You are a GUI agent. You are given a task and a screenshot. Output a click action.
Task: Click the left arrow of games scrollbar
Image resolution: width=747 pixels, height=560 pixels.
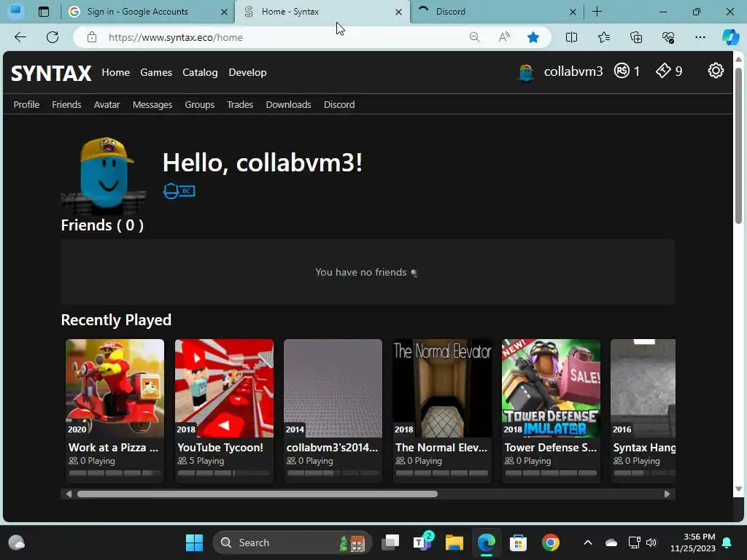coord(69,494)
